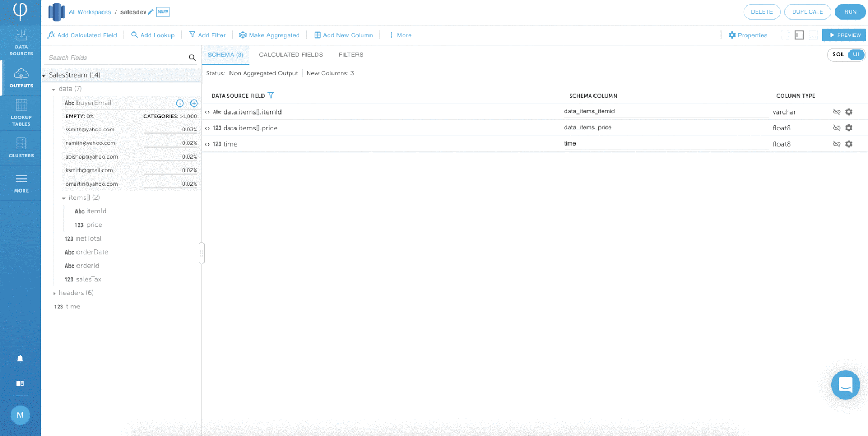Add buyerEmail field using plus icon
Image resolution: width=868 pixels, height=436 pixels.
(194, 103)
